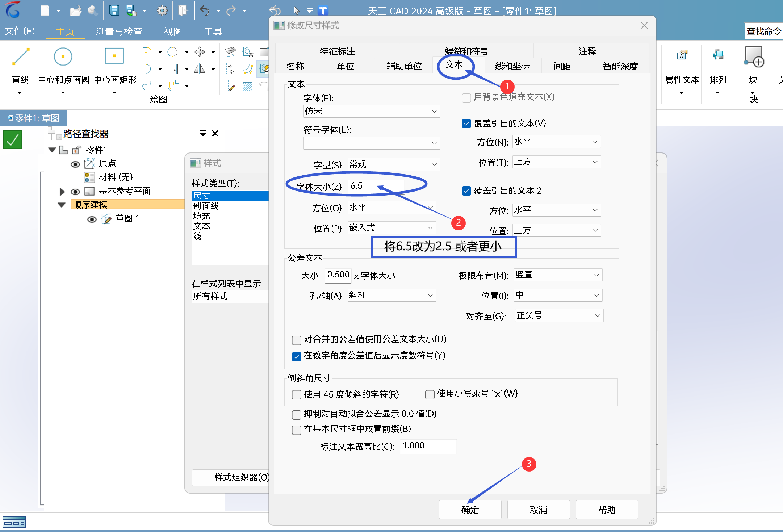Expand the 基本参考平面 tree node
The height and width of the screenshot is (532, 783).
[62, 192]
